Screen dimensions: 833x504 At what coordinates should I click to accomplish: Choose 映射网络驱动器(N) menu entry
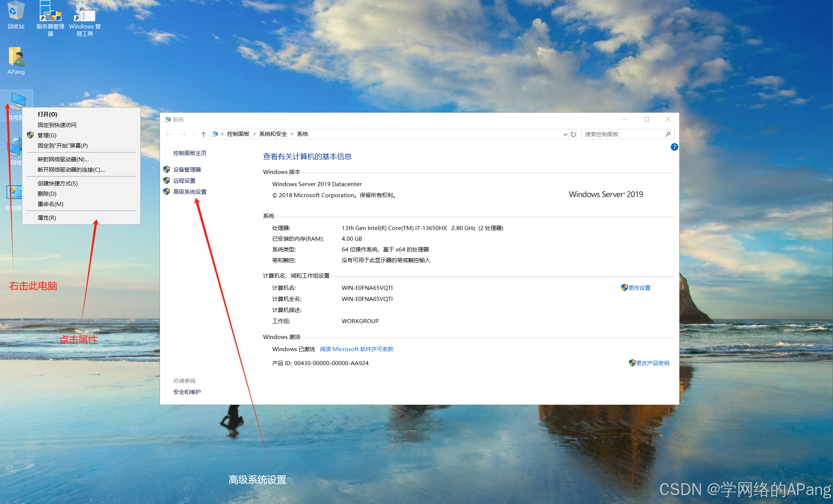click(63, 159)
